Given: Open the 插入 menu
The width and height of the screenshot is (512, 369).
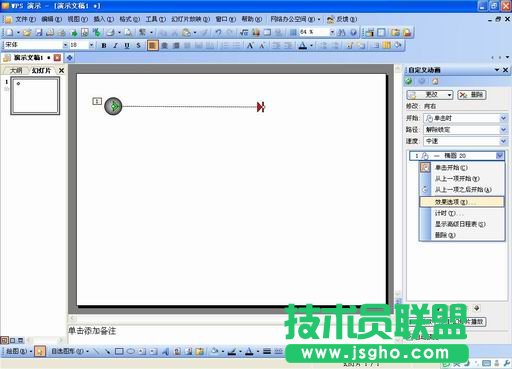Looking at the screenshot, I should pyautogui.click(x=103, y=19).
